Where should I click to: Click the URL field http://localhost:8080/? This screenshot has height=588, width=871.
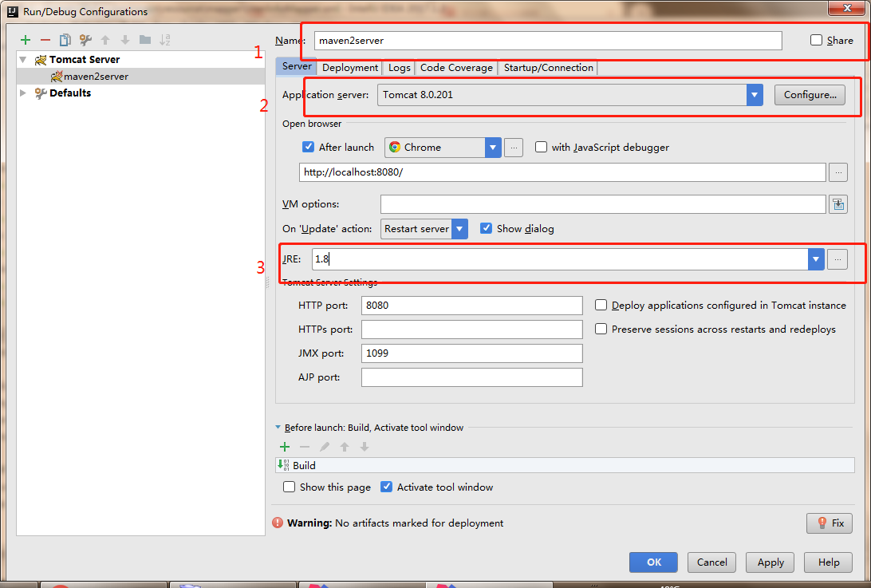[x=562, y=172]
